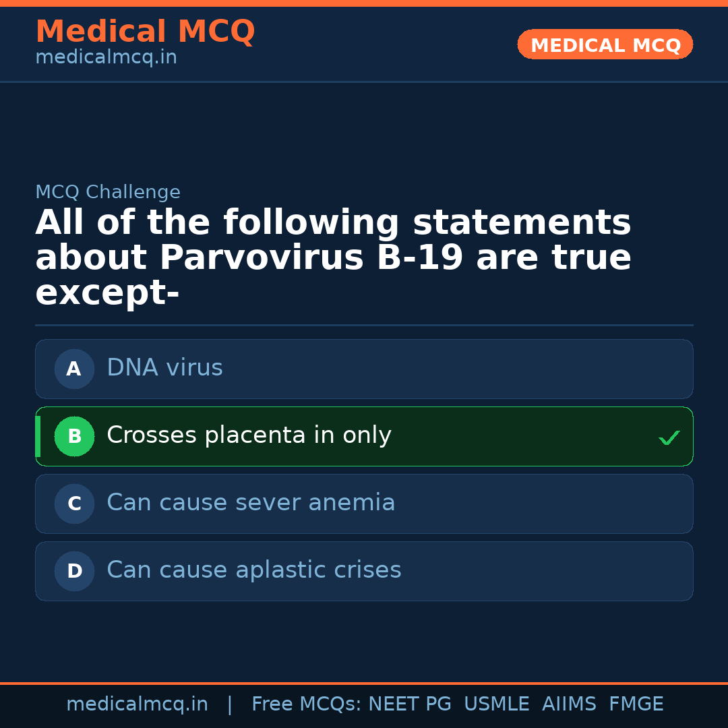This screenshot has height=728, width=728.
Task: Click the green letter B circle badge
Action: (74, 436)
